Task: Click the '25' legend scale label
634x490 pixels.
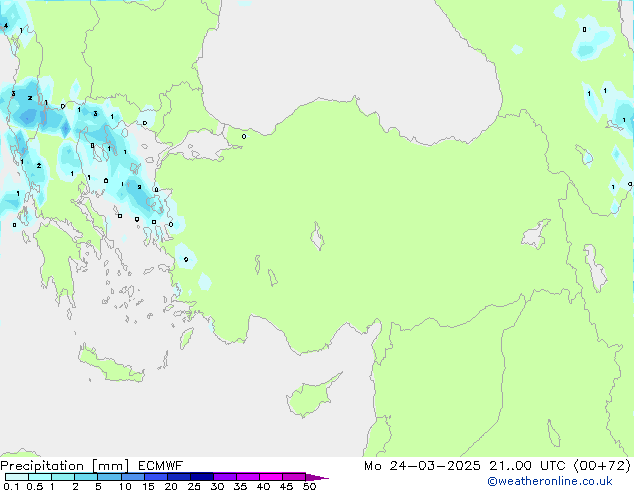Action: click(x=194, y=486)
